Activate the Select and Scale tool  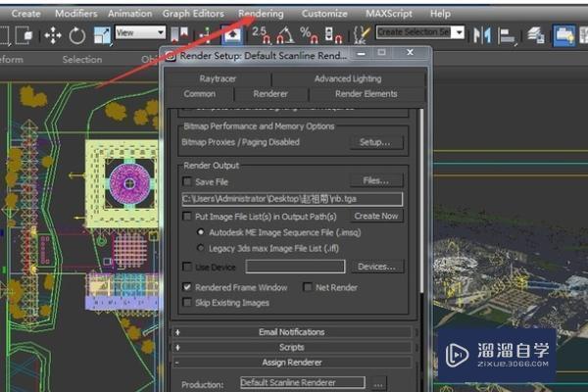tap(102, 35)
